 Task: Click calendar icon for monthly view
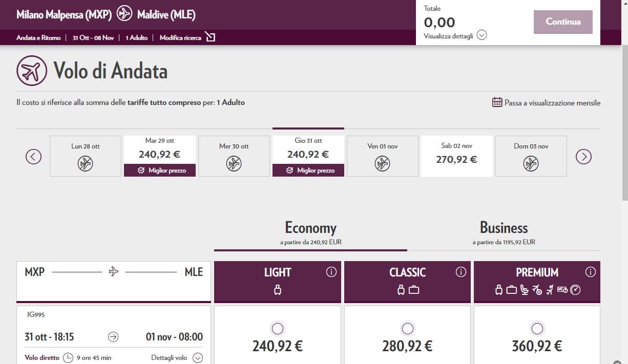(x=497, y=102)
